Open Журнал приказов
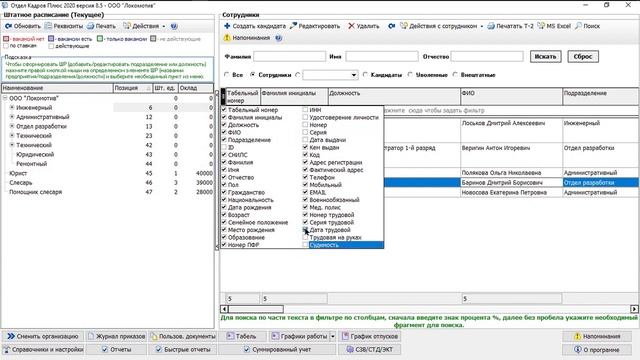640x360 pixels. (x=116, y=336)
